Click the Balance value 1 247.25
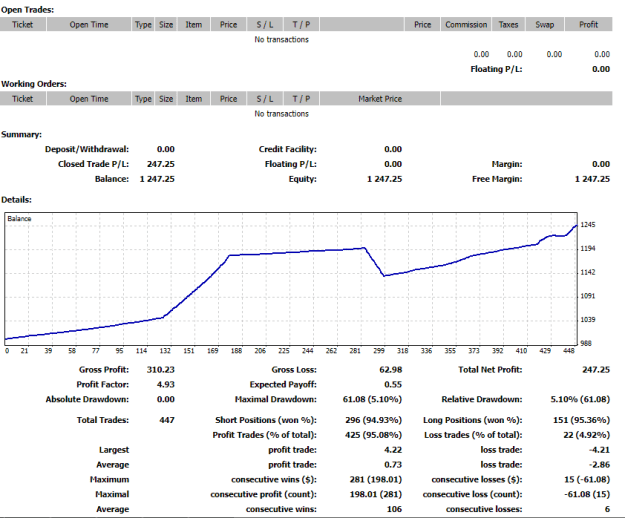 [157, 179]
